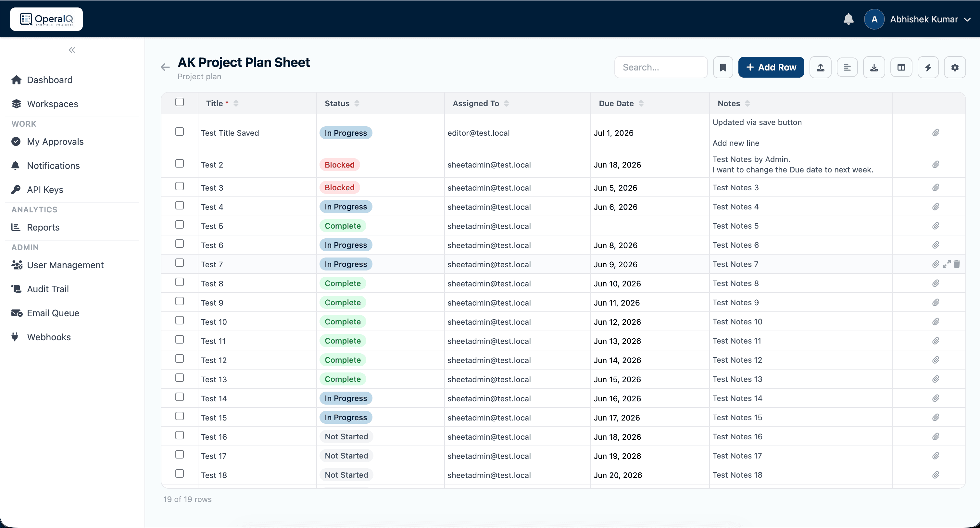The width and height of the screenshot is (980, 528).
Task: Delete Test 7 row with trash icon
Action: [957, 264]
